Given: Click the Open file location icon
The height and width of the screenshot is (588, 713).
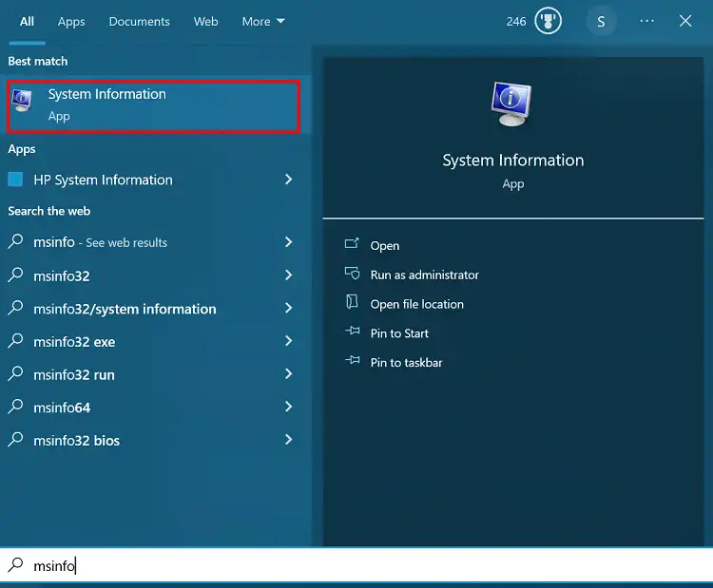Looking at the screenshot, I should 352,302.
